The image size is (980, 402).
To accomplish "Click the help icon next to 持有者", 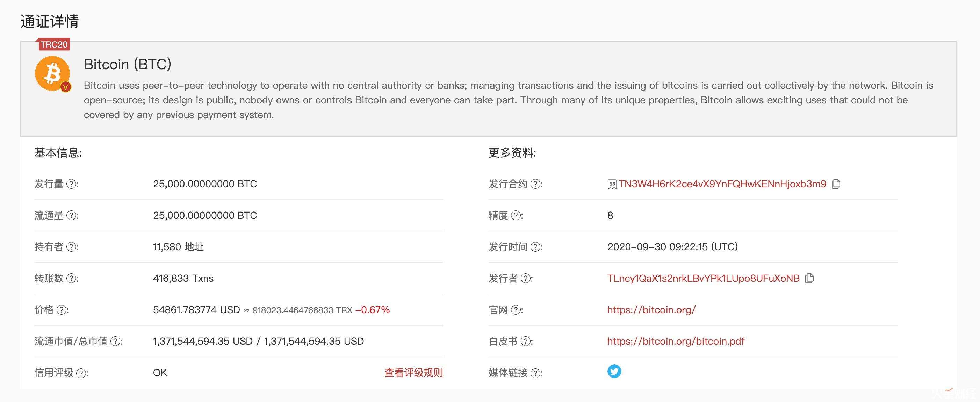I will click(x=71, y=247).
